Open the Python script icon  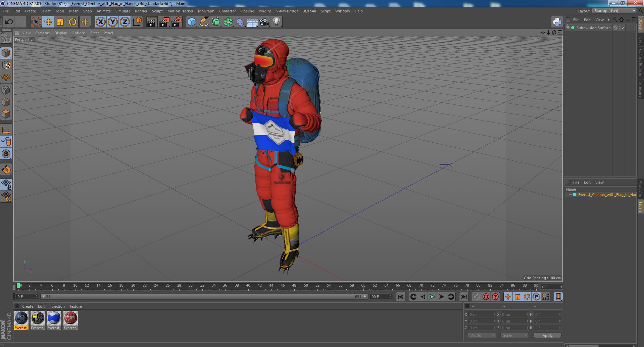click(x=557, y=22)
